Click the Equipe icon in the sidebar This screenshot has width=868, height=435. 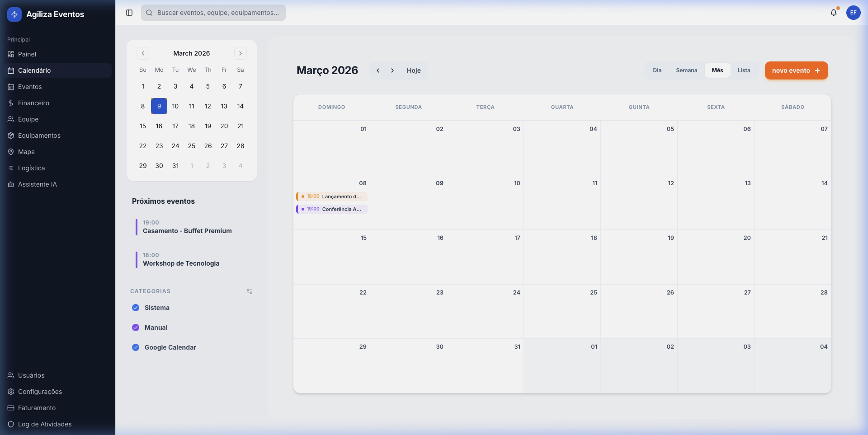click(11, 119)
